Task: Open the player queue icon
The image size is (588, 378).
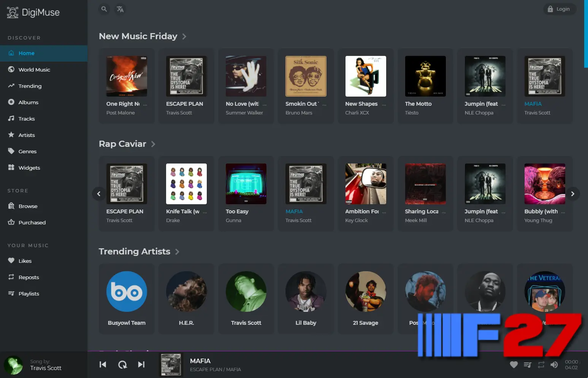Action: point(528,365)
